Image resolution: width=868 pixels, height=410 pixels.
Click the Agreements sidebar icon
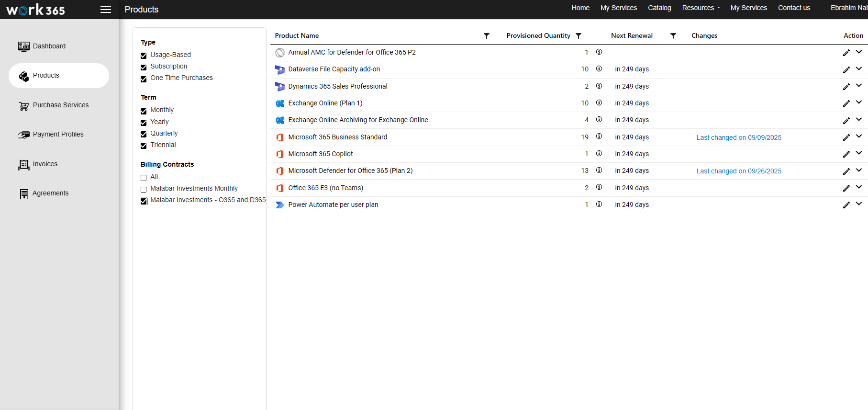click(24, 194)
